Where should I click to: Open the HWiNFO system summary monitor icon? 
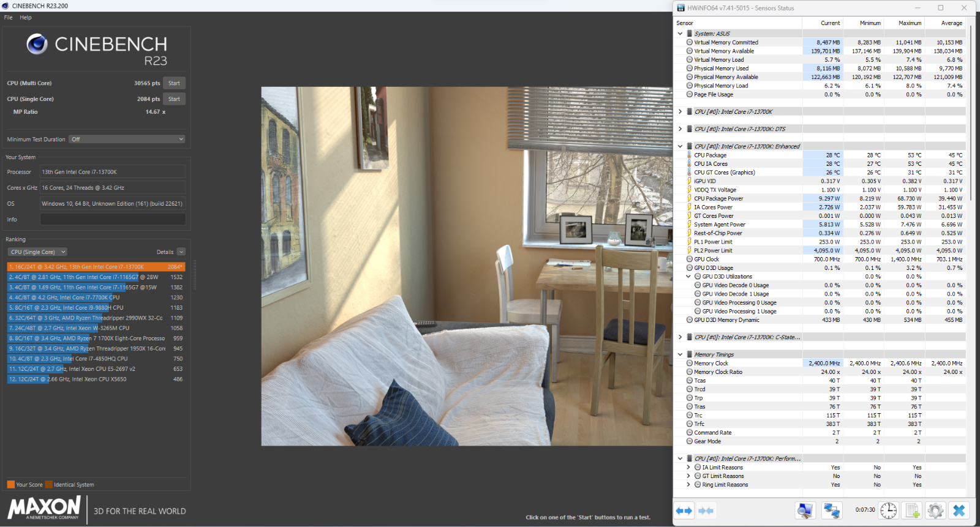805,510
